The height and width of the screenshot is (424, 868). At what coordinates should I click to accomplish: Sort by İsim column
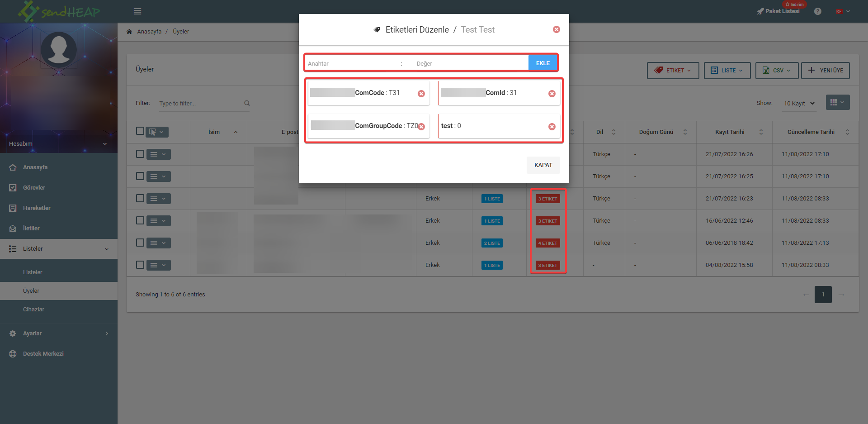coord(218,132)
